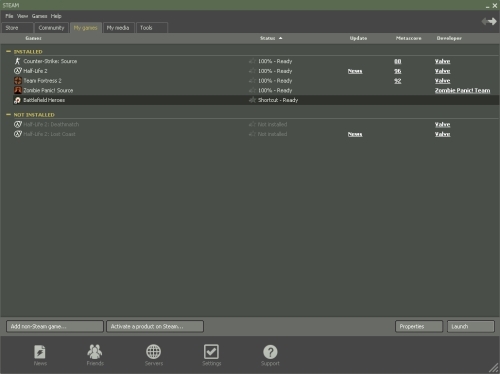The image size is (500, 374).
Task: Open the View menu
Action: click(x=22, y=16)
